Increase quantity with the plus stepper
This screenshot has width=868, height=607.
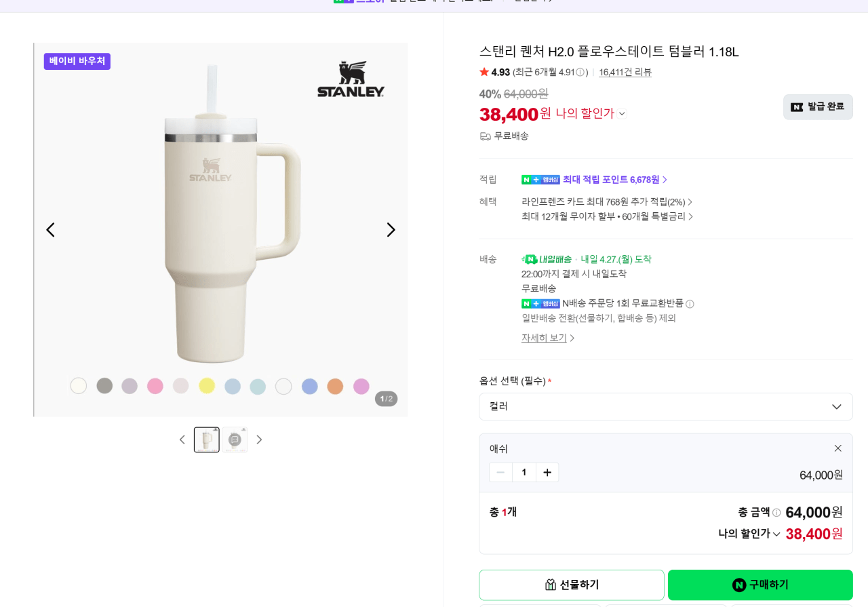tap(547, 472)
